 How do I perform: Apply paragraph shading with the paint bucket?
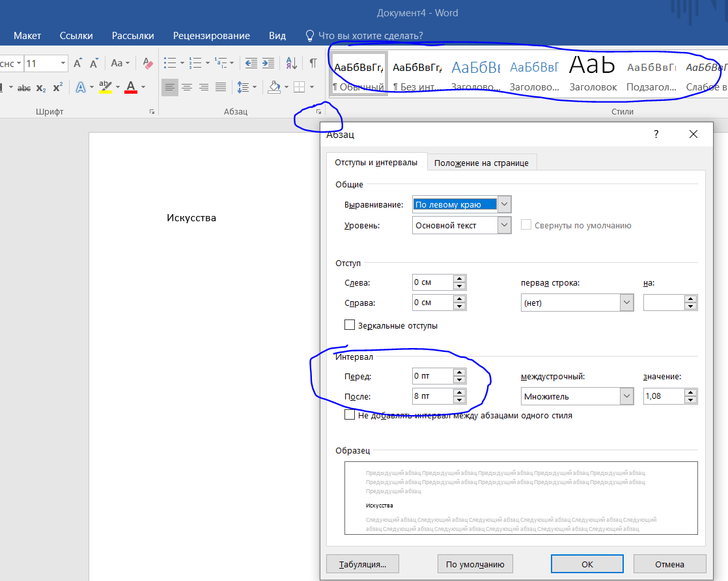pyautogui.click(x=275, y=87)
